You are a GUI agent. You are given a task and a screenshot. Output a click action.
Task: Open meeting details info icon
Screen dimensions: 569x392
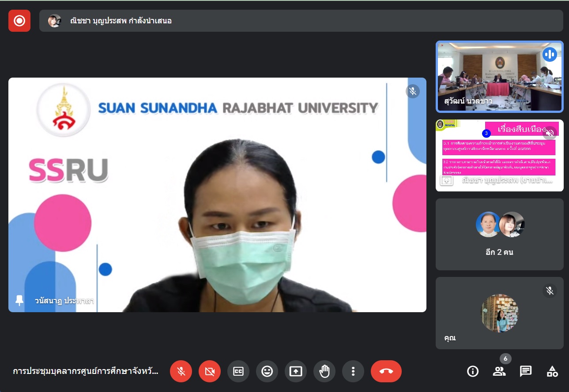(x=473, y=371)
